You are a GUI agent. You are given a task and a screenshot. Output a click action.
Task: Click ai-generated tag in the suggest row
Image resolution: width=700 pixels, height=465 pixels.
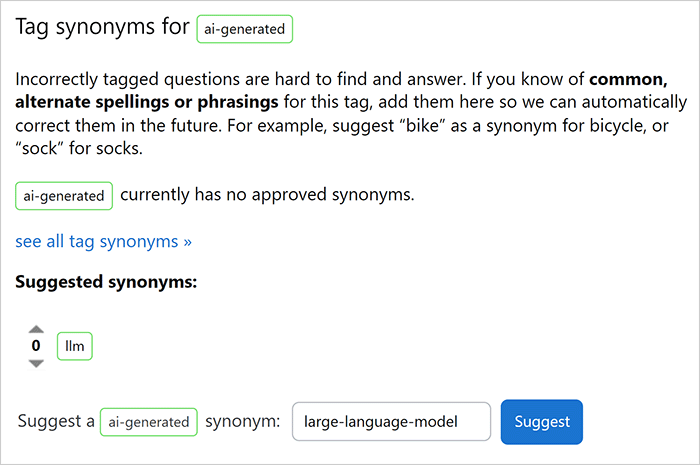pyautogui.click(x=149, y=422)
